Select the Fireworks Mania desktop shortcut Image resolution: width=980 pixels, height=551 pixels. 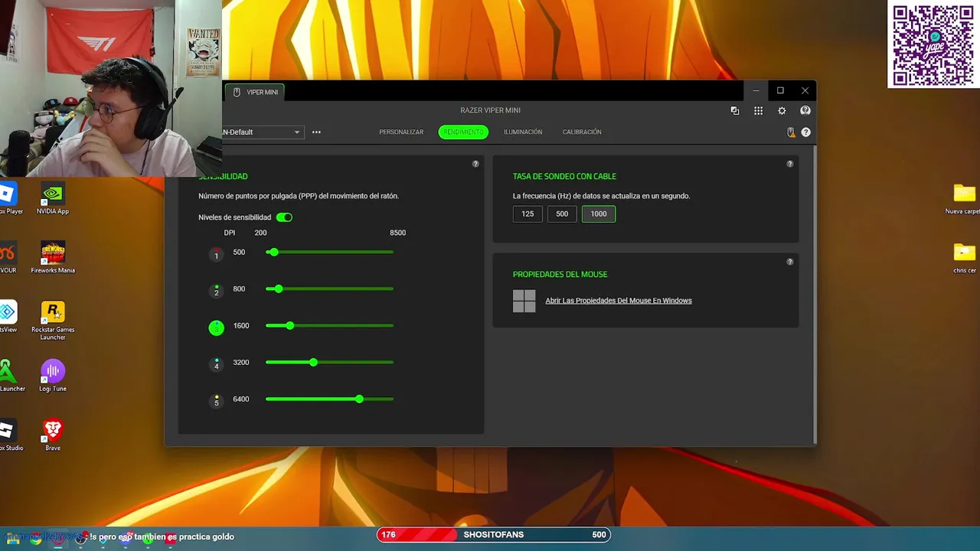pos(53,258)
